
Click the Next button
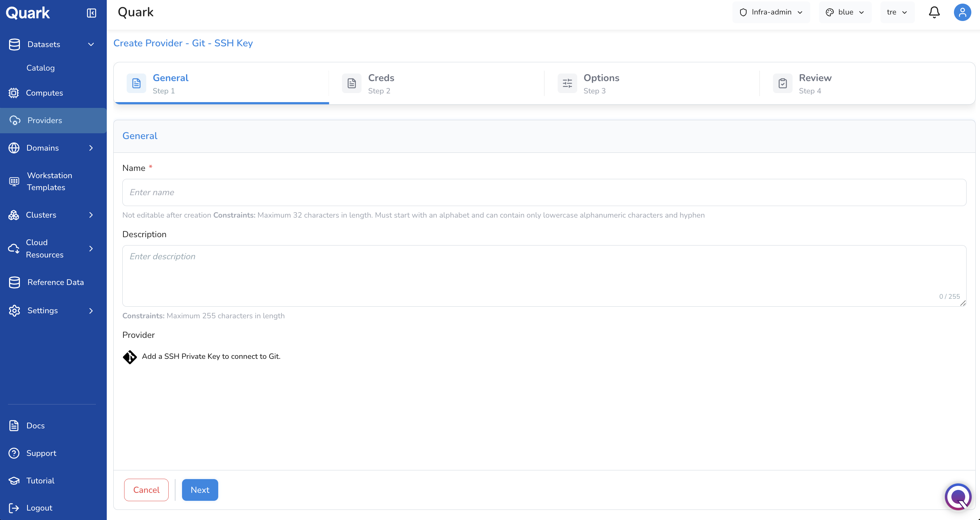coord(200,490)
